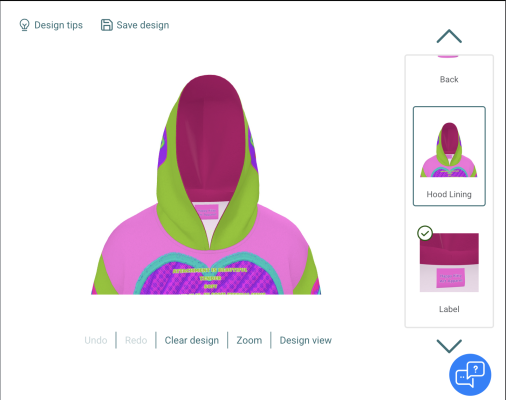The height and width of the screenshot is (400, 506).
Task: Click Undo in the bottom toolbar
Action: click(x=96, y=340)
